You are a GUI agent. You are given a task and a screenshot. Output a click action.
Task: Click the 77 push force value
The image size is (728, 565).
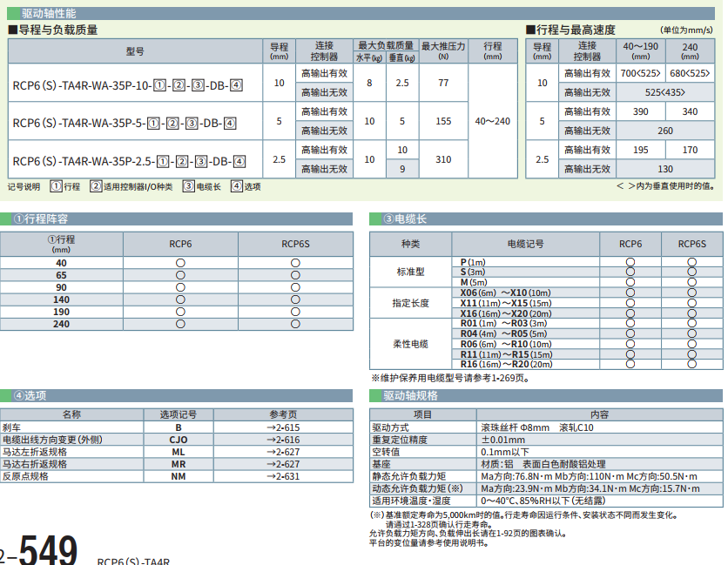[443, 83]
